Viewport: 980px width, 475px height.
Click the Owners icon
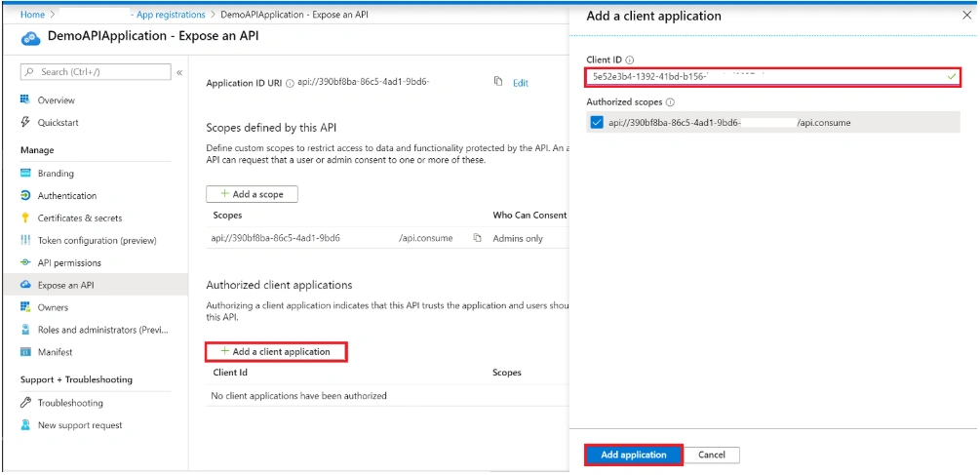[x=25, y=307]
